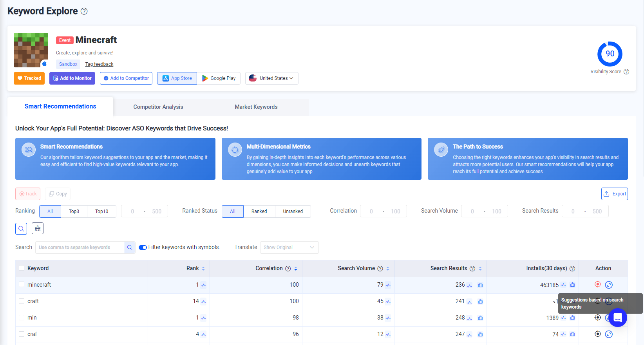The image size is (644, 345).
Task: Sort the table by Correlation
Action: pyautogui.click(x=296, y=269)
